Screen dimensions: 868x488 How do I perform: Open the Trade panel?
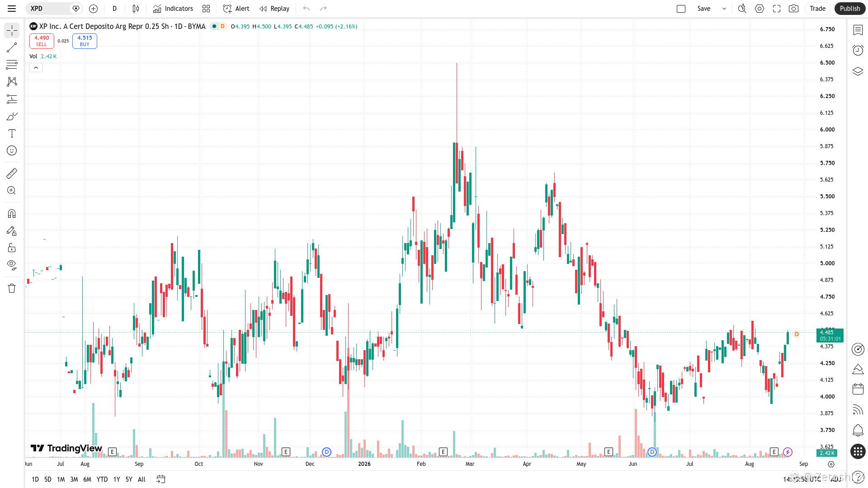pyautogui.click(x=817, y=9)
